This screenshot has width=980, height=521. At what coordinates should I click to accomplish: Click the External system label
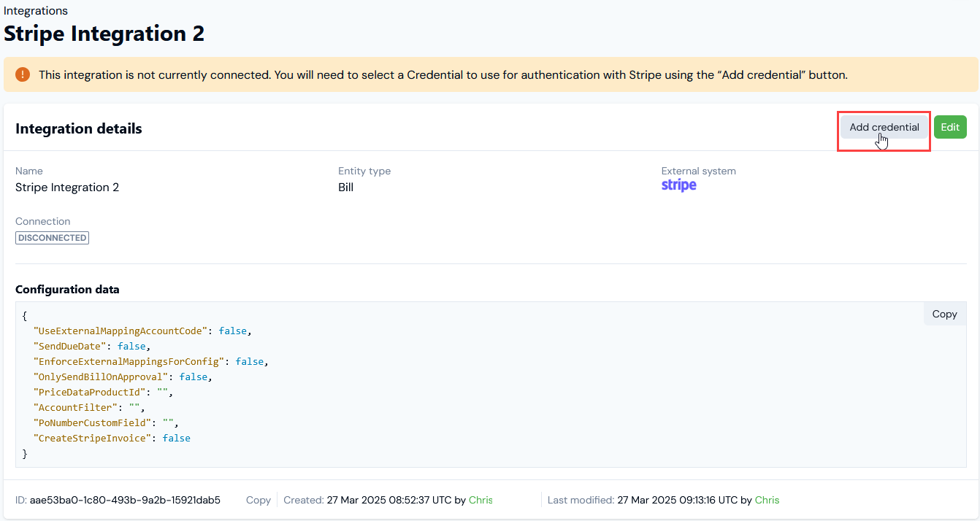(699, 171)
